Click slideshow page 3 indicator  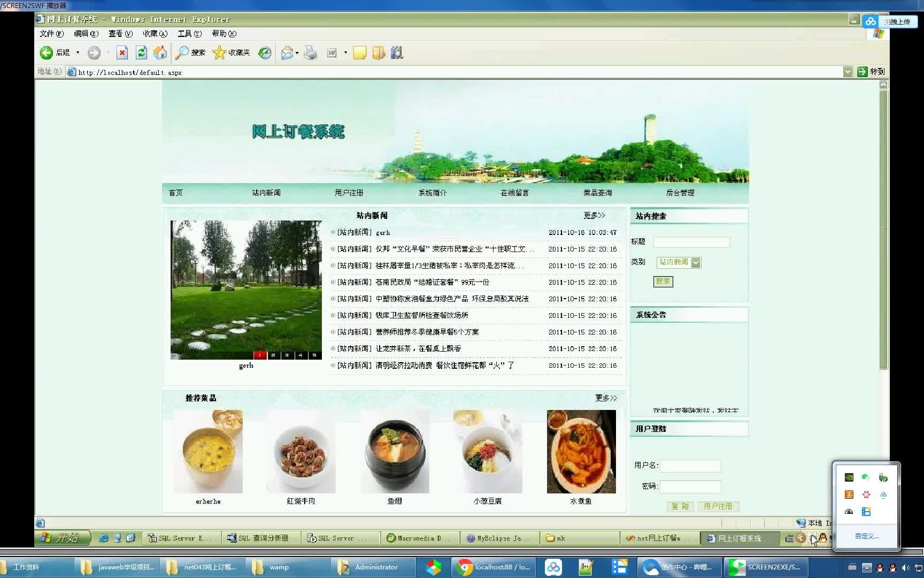point(287,355)
